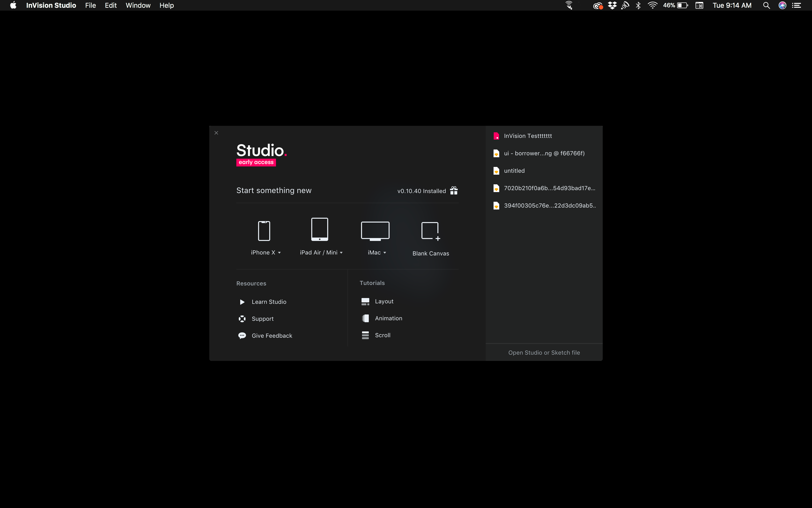This screenshot has height=508, width=812.
Task: Click the Blank Canvas label
Action: click(431, 253)
